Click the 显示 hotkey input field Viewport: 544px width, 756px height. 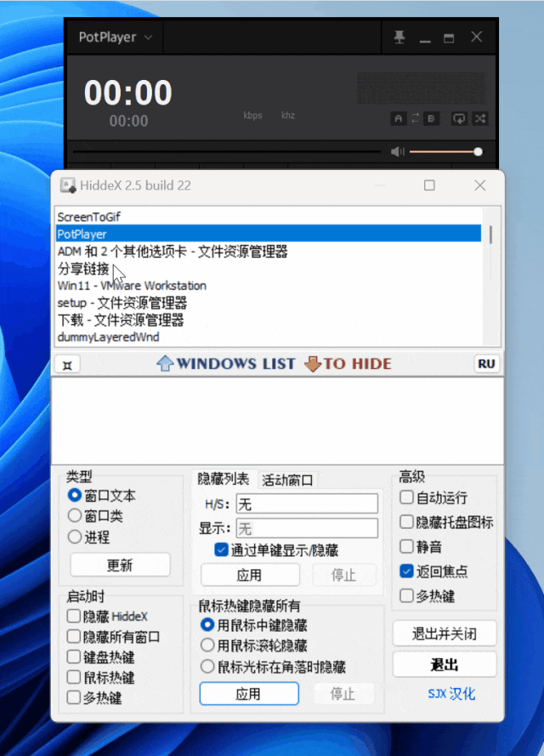(307, 529)
